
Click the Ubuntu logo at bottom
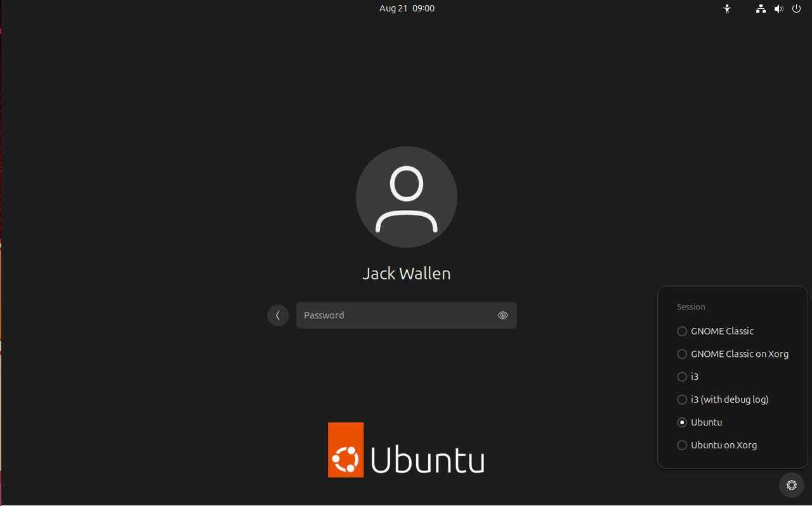pos(406,450)
